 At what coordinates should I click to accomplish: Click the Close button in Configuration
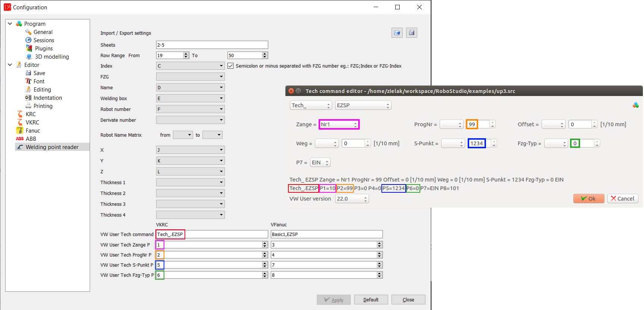(408, 300)
